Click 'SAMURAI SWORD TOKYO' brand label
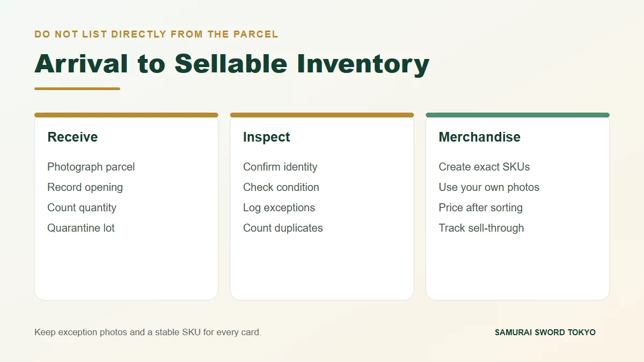The width and height of the screenshot is (644, 362). 545,333
